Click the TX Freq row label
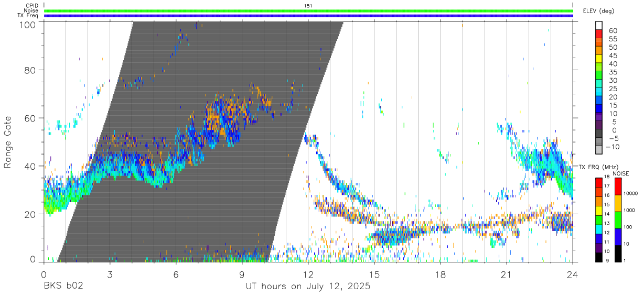The height and width of the screenshot is (297, 644). [x=28, y=16]
